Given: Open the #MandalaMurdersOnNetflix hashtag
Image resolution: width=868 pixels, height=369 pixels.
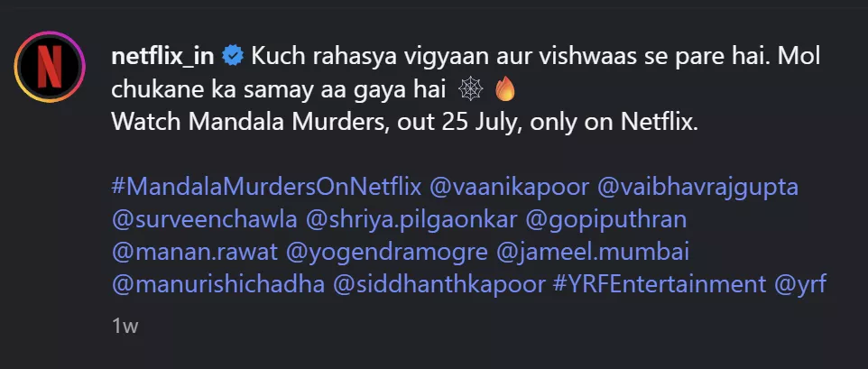Looking at the screenshot, I should [267, 187].
